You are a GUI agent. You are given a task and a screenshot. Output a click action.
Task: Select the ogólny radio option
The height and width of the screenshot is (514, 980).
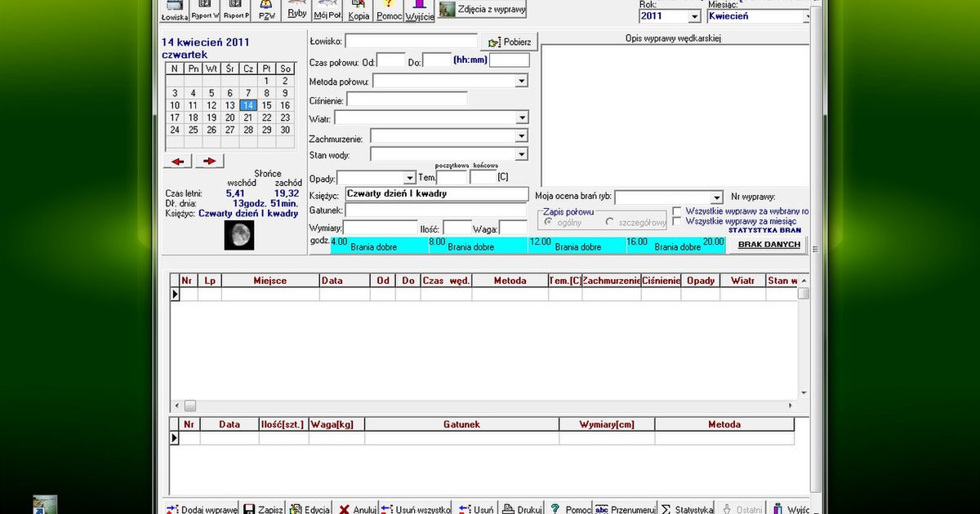click(549, 223)
